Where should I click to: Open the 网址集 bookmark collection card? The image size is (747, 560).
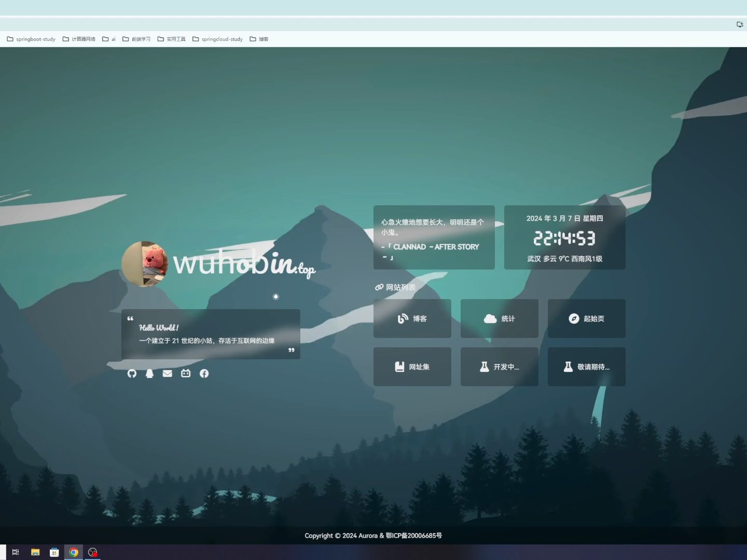[412, 367]
